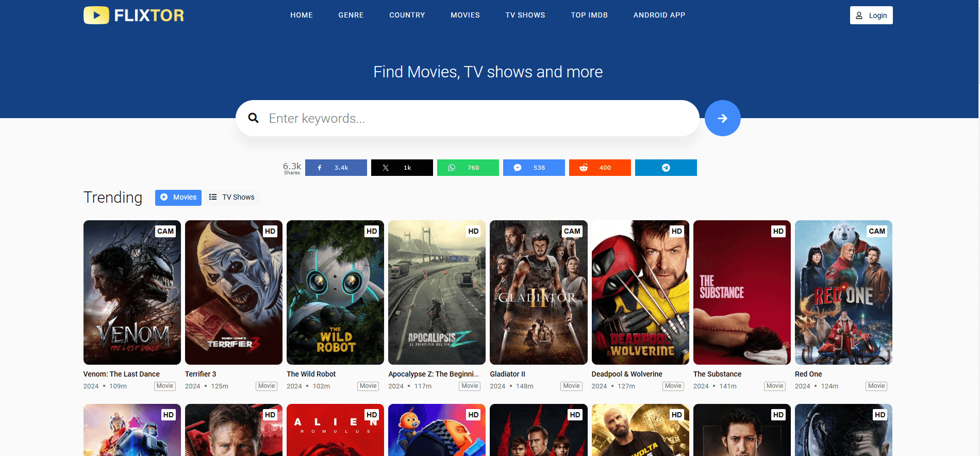The height and width of the screenshot is (456, 980).
Task: Open The Wild Robot poster
Action: coord(335,292)
